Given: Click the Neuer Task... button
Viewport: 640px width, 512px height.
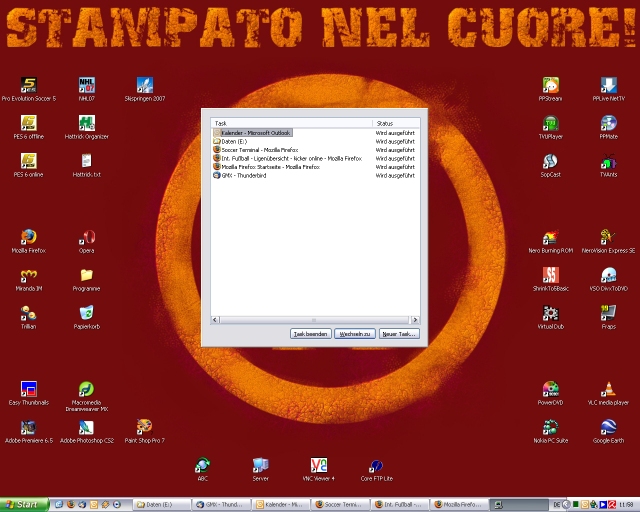Looking at the screenshot, I should pos(399,334).
